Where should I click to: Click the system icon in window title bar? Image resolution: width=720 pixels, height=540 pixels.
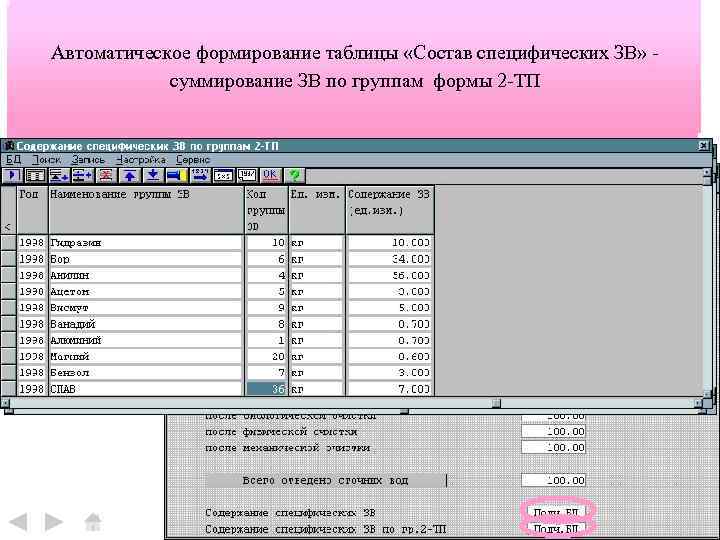pyautogui.click(x=8, y=146)
